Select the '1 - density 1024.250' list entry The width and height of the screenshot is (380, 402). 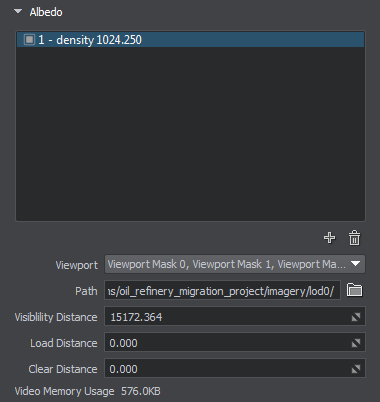pyautogui.click(x=190, y=40)
